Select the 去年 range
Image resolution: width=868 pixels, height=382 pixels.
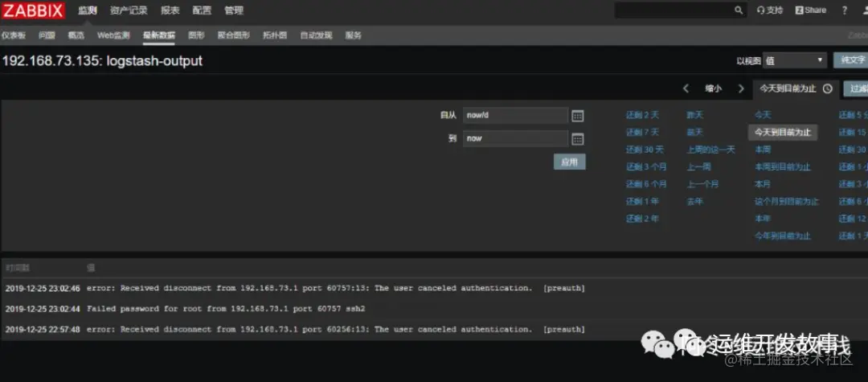pos(694,202)
